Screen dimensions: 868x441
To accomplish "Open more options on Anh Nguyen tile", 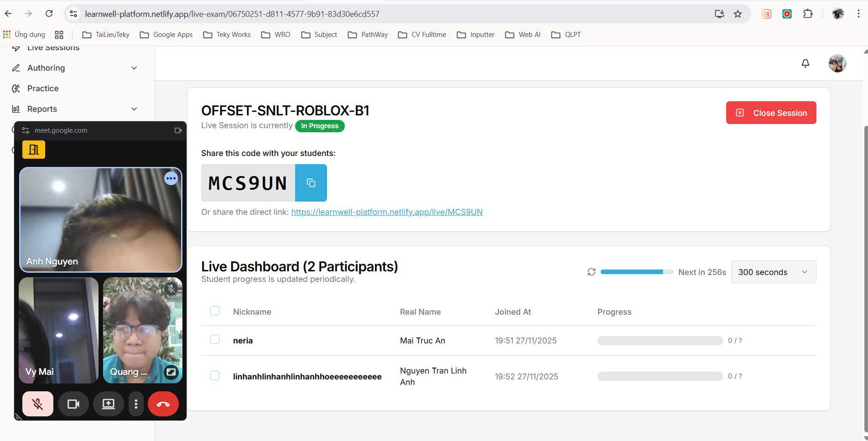I will 171,178.
